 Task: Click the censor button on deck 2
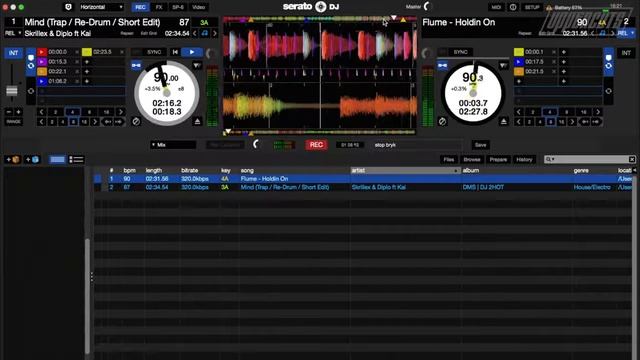point(442,121)
